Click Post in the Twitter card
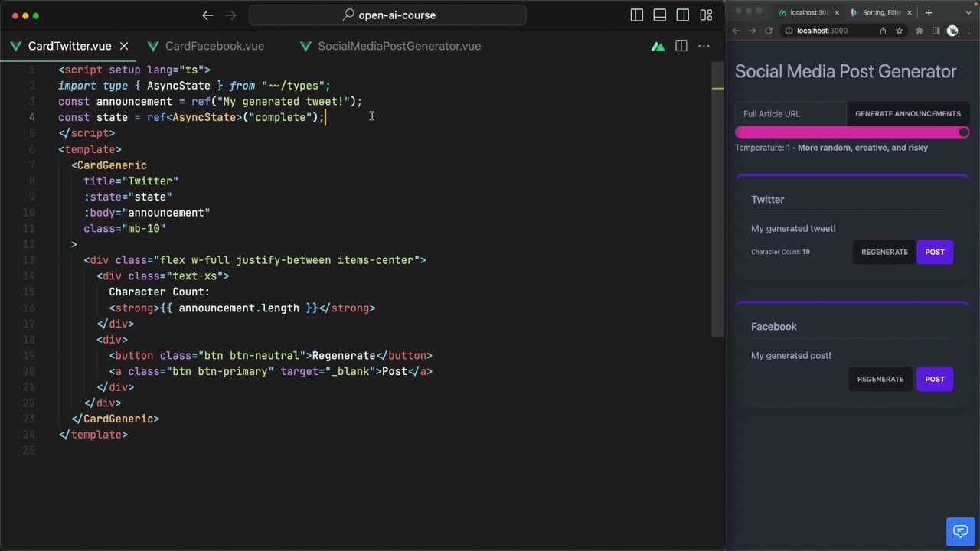This screenshot has height=551, width=980. click(935, 252)
